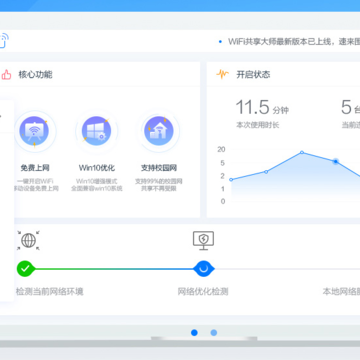360x360 pixels.
Task: Click the 核心功能 heading
Action: point(35,74)
